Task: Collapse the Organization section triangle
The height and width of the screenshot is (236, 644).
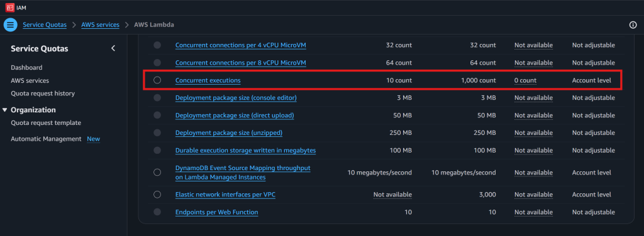Action: point(5,110)
